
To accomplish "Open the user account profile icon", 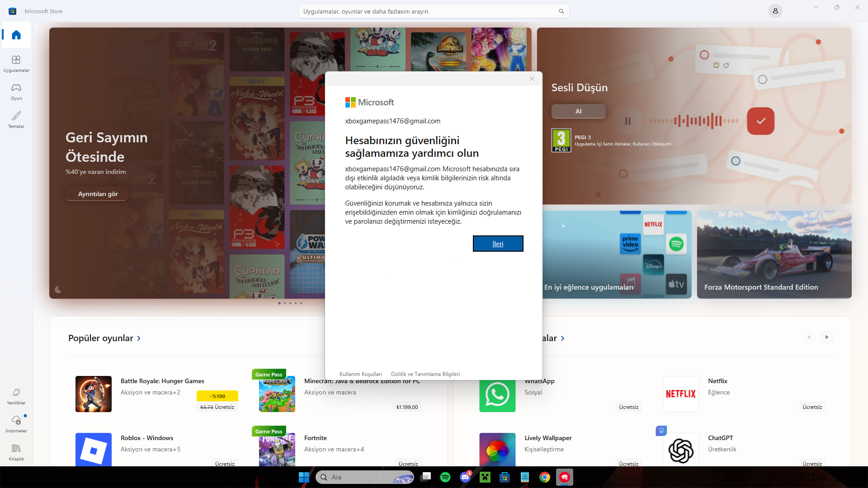I will click(x=775, y=11).
